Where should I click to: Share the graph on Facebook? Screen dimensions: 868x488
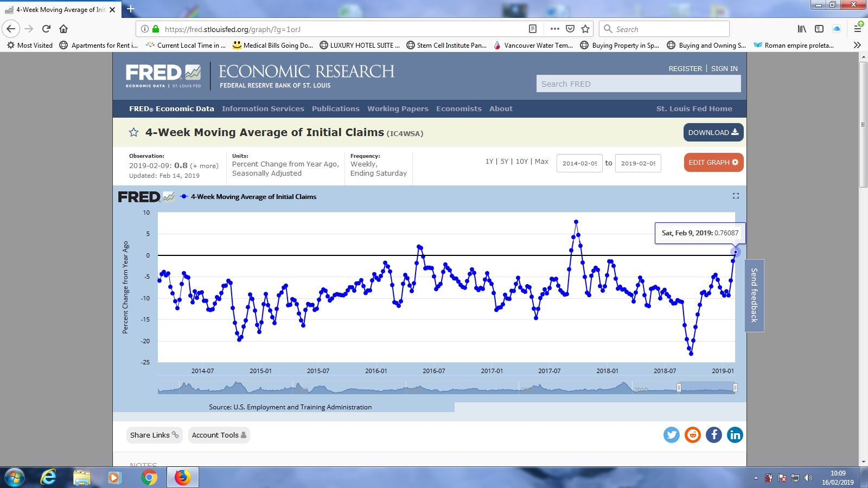(x=713, y=435)
